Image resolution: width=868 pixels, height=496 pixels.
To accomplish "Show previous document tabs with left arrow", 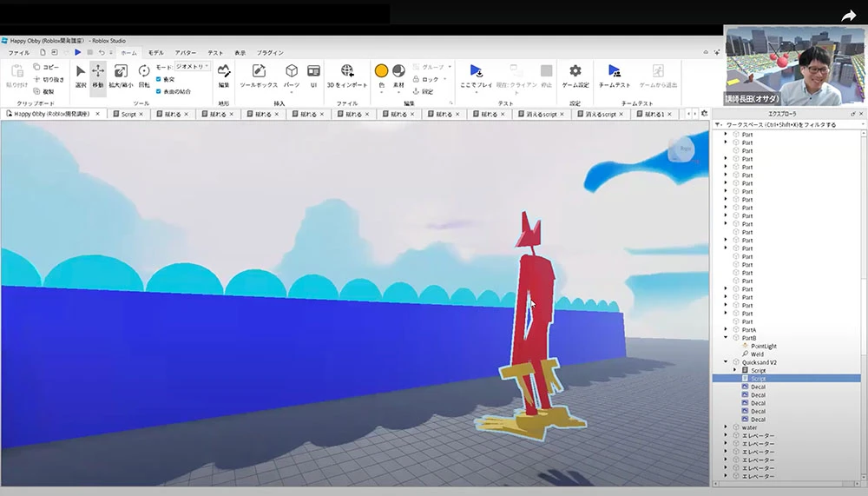I will pos(688,114).
